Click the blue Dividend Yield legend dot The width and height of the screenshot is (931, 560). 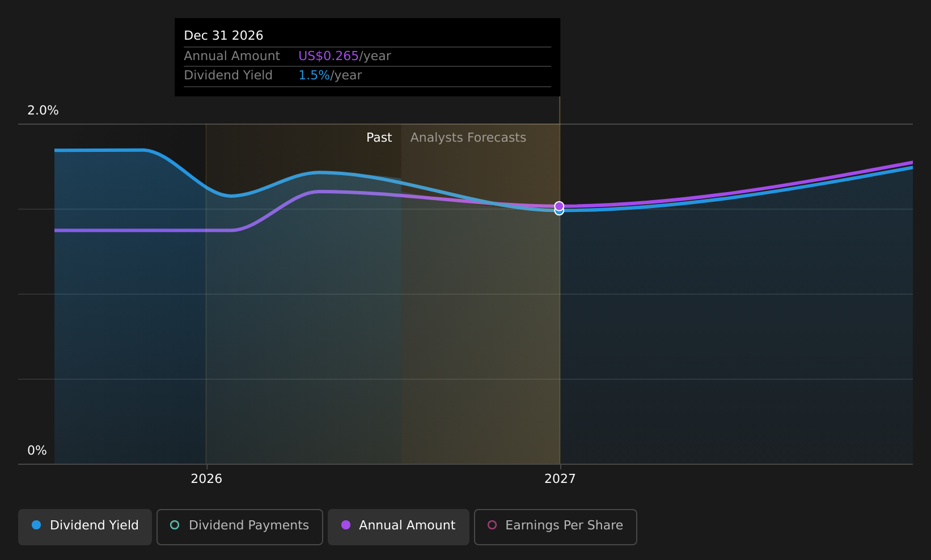36,525
